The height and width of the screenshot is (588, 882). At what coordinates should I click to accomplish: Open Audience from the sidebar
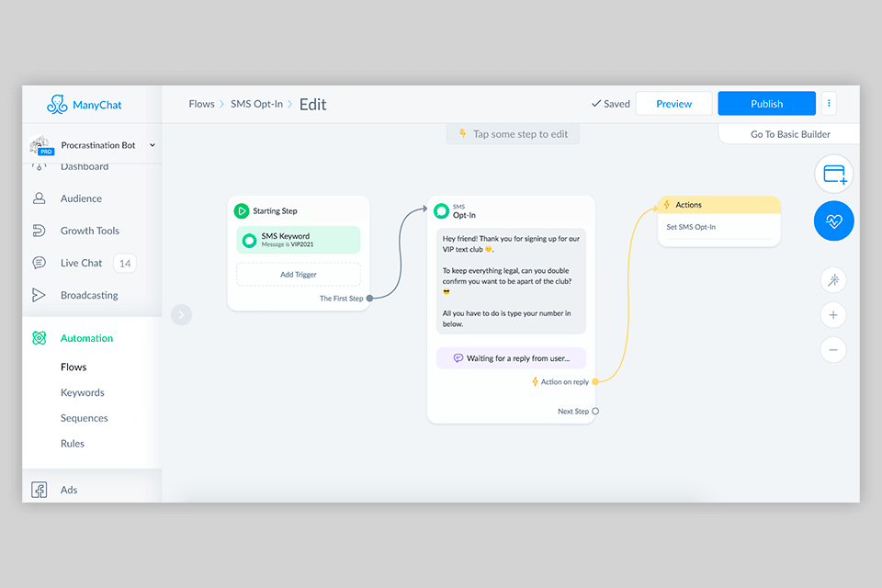tap(81, 198)
